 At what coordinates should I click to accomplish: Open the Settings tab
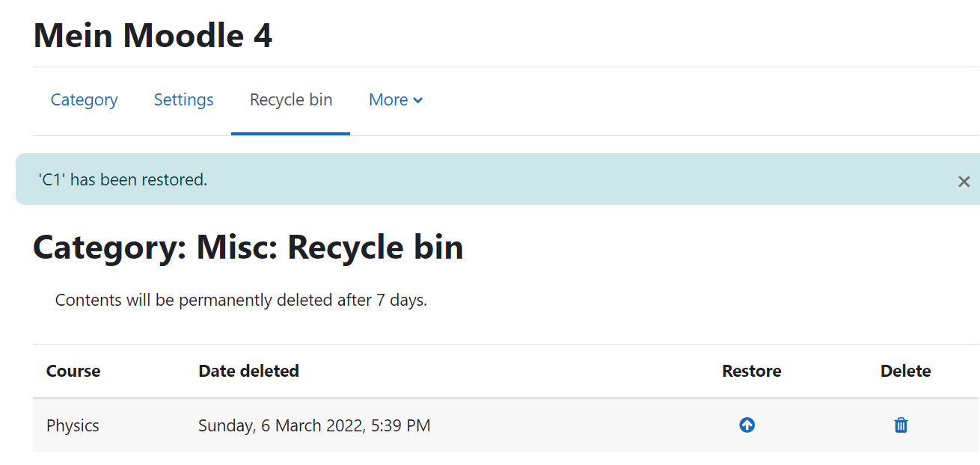tap(183, 100)
